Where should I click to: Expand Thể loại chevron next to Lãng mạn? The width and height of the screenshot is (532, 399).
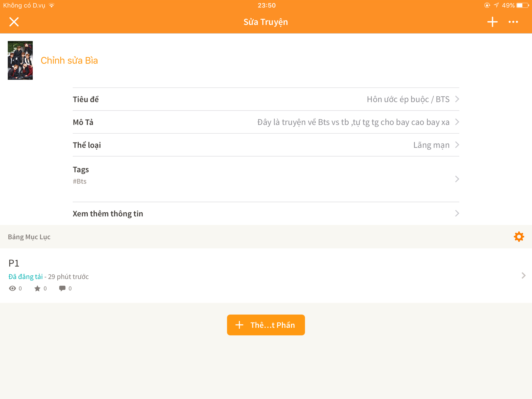coord(457,145)
